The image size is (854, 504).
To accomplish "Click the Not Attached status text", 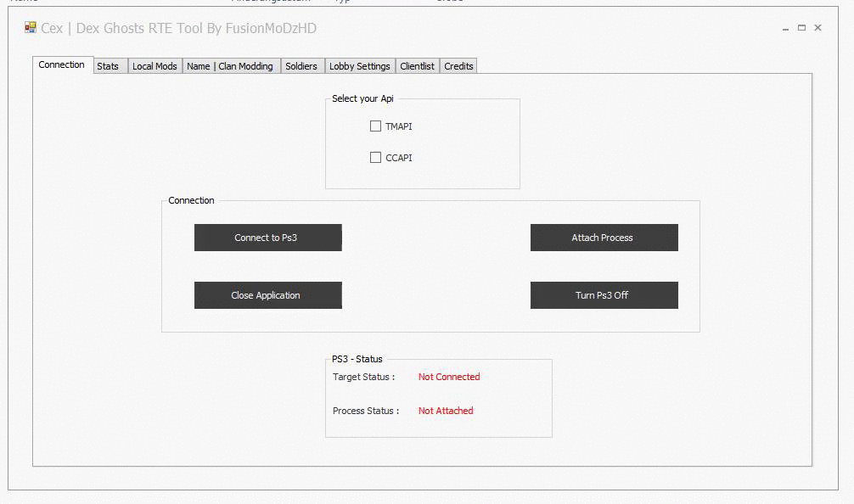I will tap(446, 411).
